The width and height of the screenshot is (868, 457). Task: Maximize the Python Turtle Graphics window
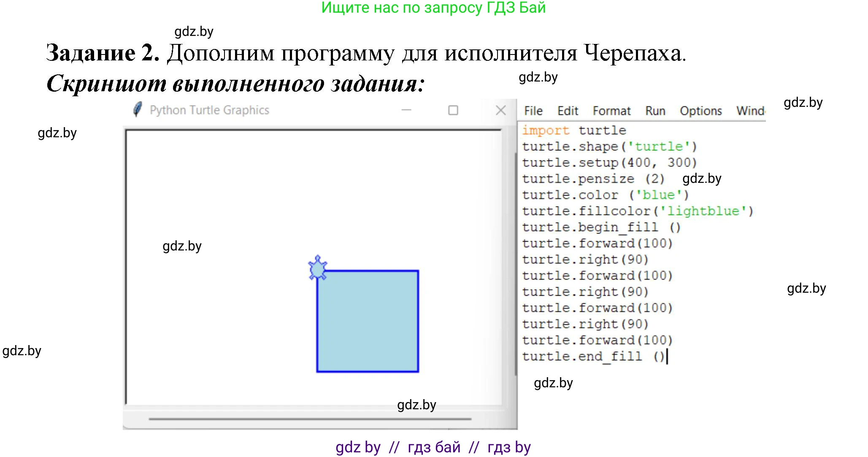[x=453, y=110]
